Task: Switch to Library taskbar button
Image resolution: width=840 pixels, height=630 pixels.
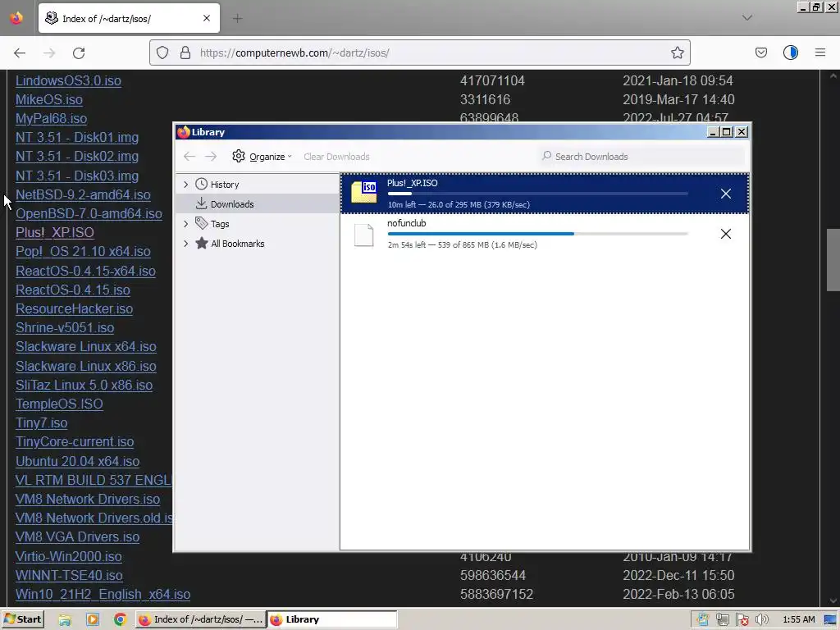Action: click(332, 619)
